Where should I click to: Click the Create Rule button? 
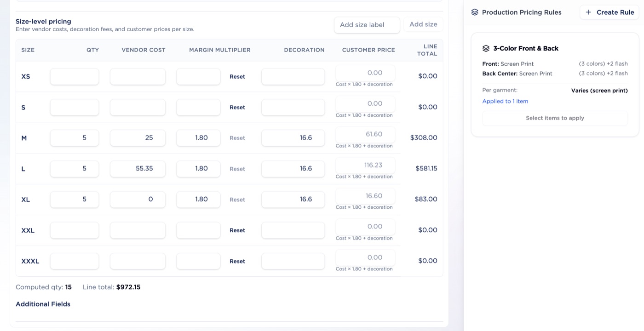pyautogui.click(x=609, y=12)
